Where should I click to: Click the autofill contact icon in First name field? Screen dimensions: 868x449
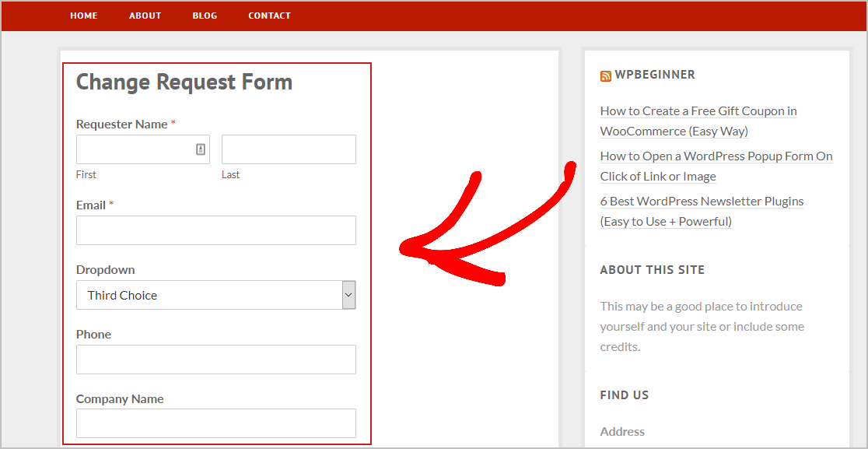click(201, 149)
